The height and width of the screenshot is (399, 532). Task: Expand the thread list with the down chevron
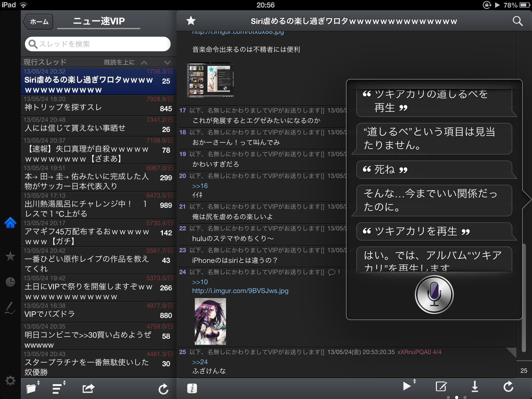[x=168, y=63]
